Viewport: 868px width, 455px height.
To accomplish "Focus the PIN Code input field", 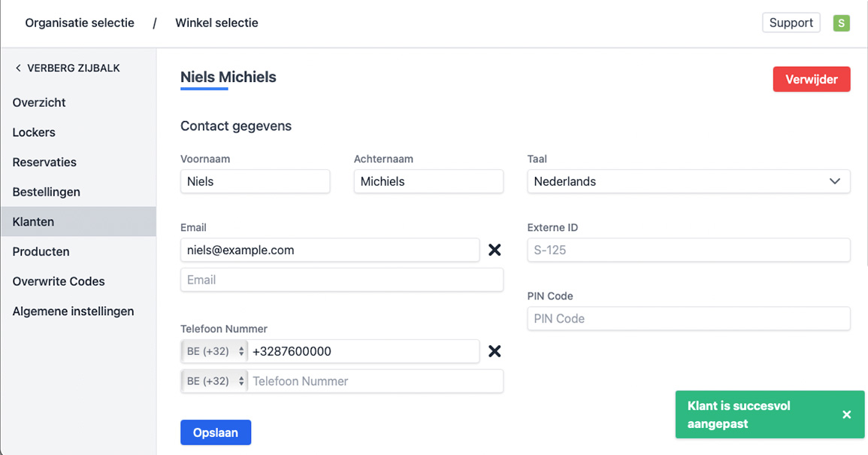I will [688, 319].
